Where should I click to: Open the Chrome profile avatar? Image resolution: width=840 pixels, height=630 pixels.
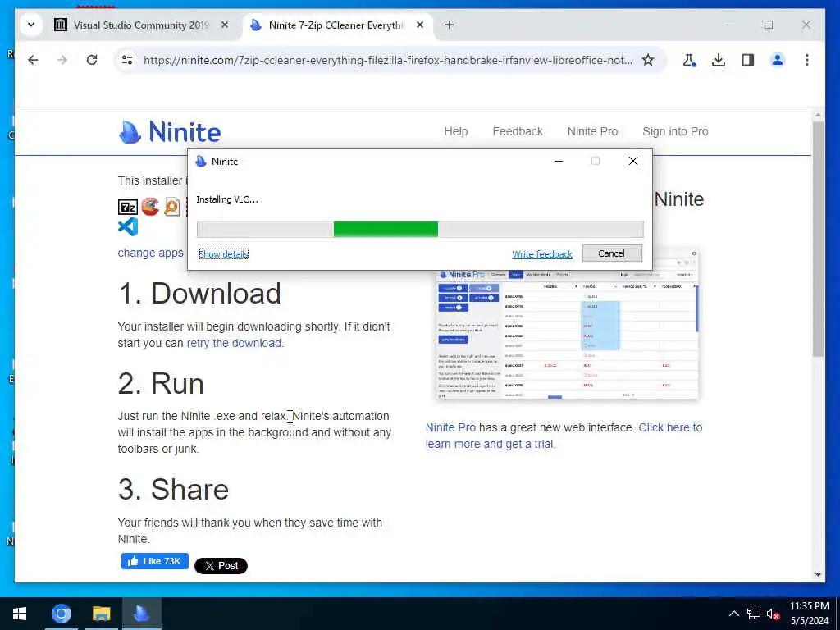[x=778, y=60]
